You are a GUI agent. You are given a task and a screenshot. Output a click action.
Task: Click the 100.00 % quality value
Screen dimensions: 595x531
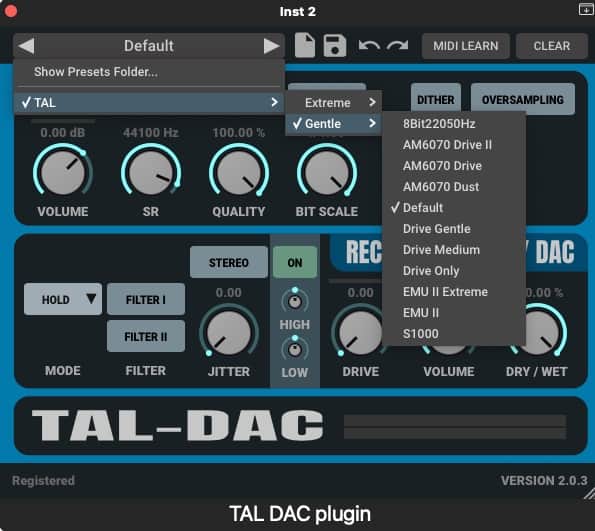[x=239, y=132]
